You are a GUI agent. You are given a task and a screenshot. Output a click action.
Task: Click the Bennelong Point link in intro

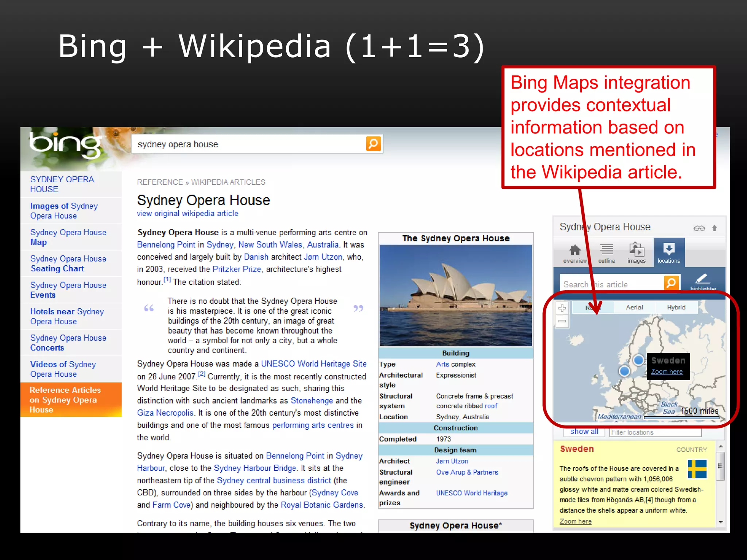tap(166, 245)
